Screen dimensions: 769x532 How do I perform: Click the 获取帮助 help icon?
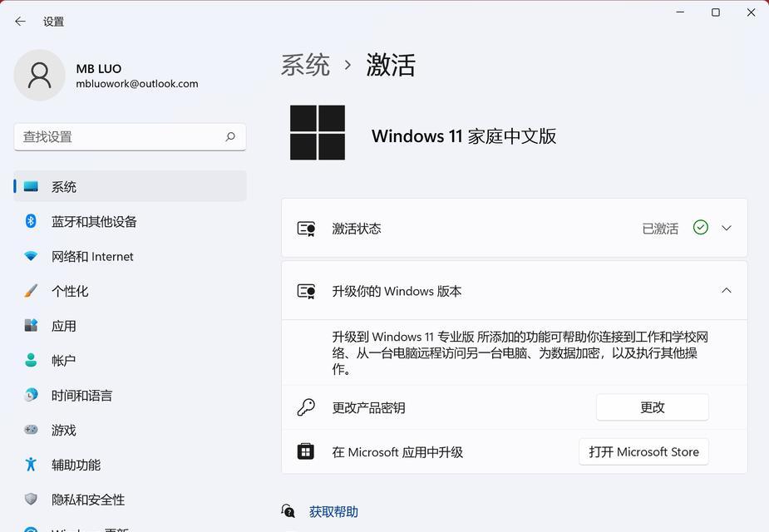[x=288, y=511]
